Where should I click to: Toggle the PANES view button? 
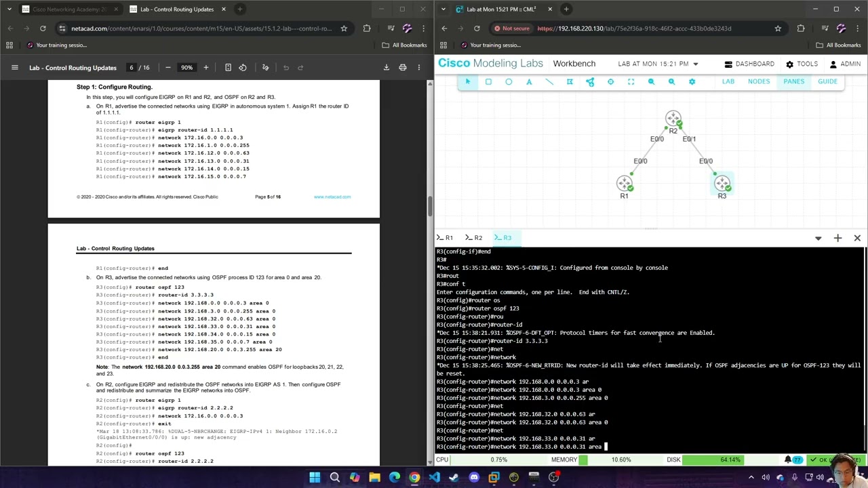[793, 81]
